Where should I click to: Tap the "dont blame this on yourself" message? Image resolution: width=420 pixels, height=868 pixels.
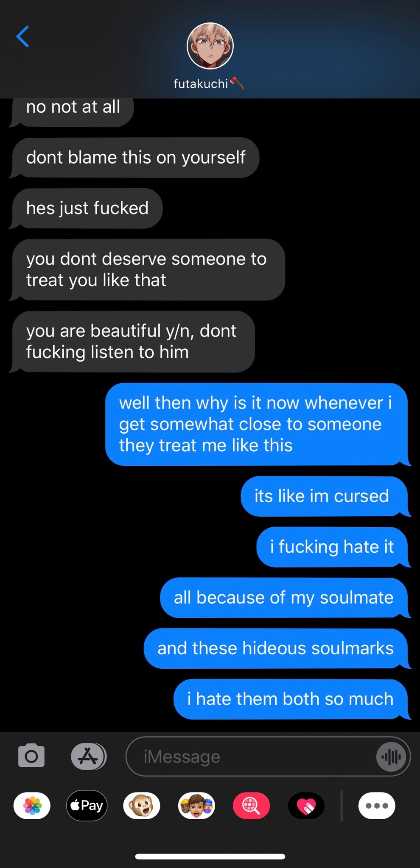[135, 157]
